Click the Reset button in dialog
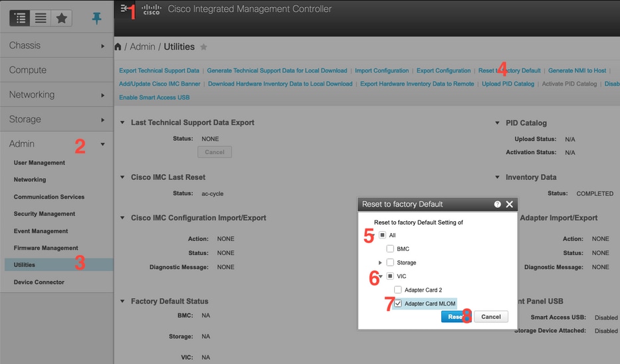The image size is (620, 364). coord(457,317)
